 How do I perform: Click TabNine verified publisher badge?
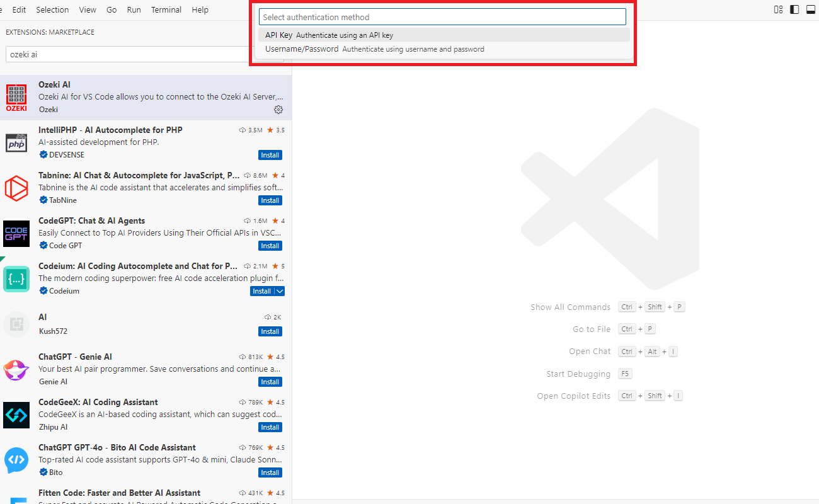[x=43, y=200]
